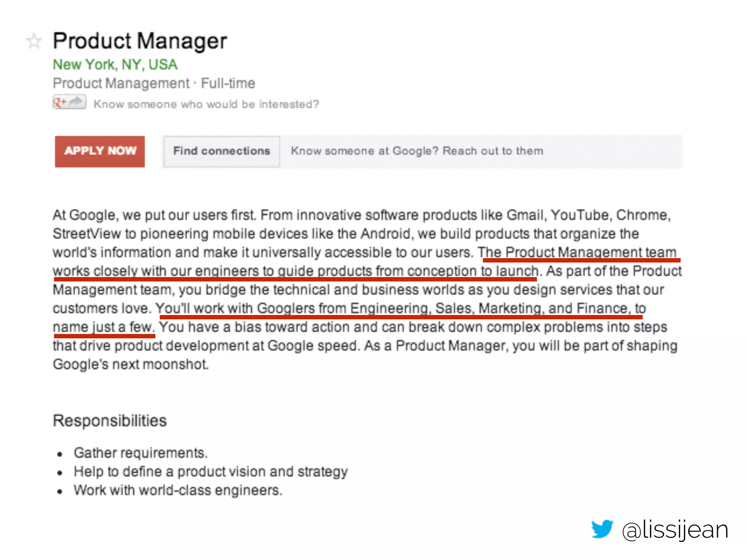Star the Product Manager job listing
747x560 pixels.
(34, 41)
